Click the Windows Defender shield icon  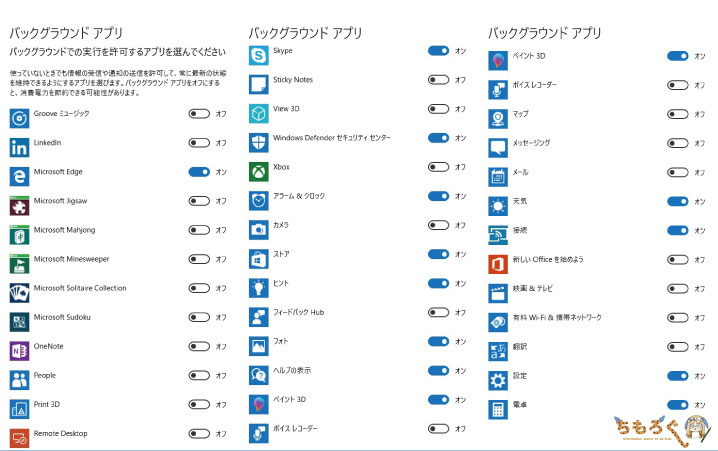(x=259, y=143)
